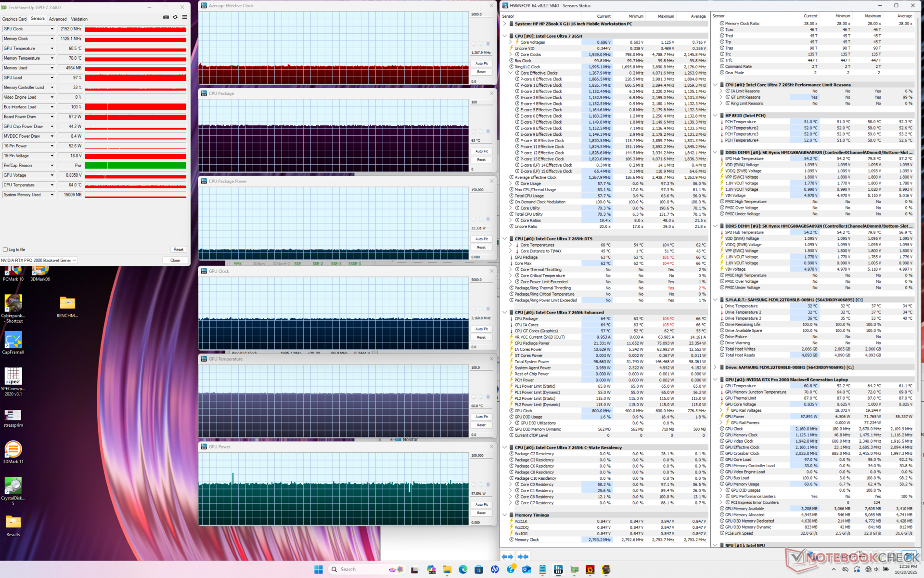Enable Log to file checkbox
The height and width of the screenshot is (578, 924).
[x=5, y=250]
